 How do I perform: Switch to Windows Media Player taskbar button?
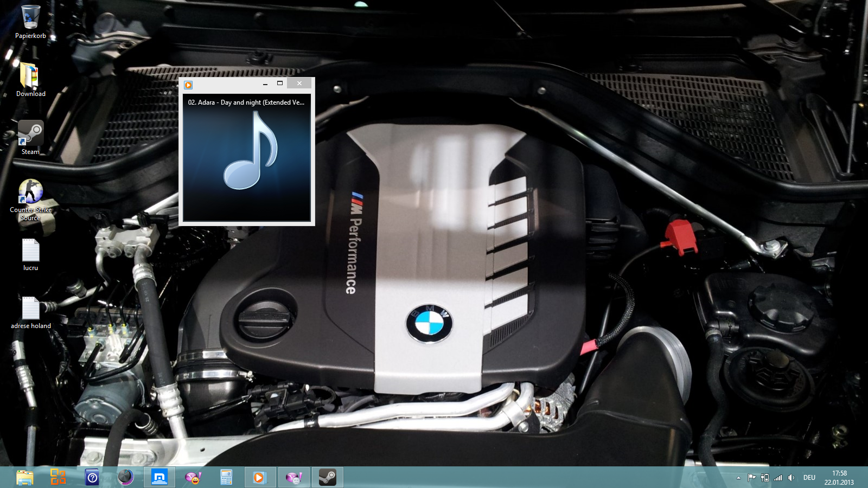260,477
